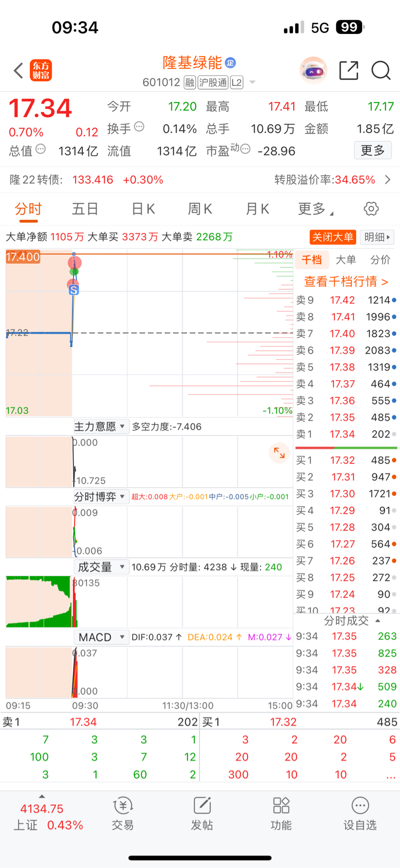Tap the 卖6 17.39 order row
Image resolution: width=400 pixels, height=868 pixels.
[x=346, y=350]
